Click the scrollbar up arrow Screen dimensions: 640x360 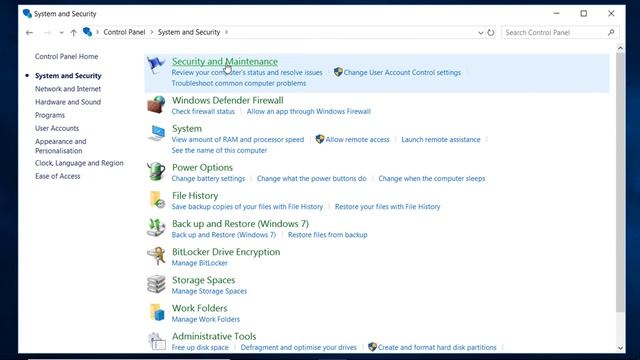click(620, 48)
